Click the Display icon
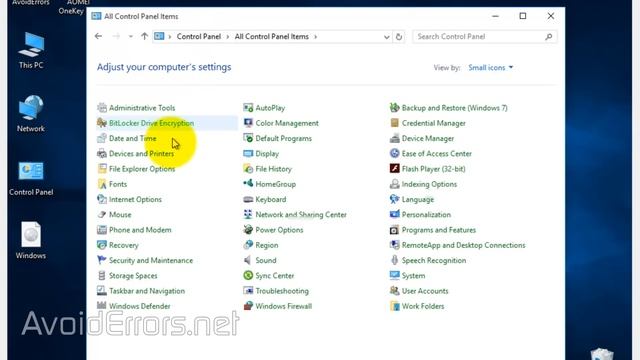 [x=248, y=153]
